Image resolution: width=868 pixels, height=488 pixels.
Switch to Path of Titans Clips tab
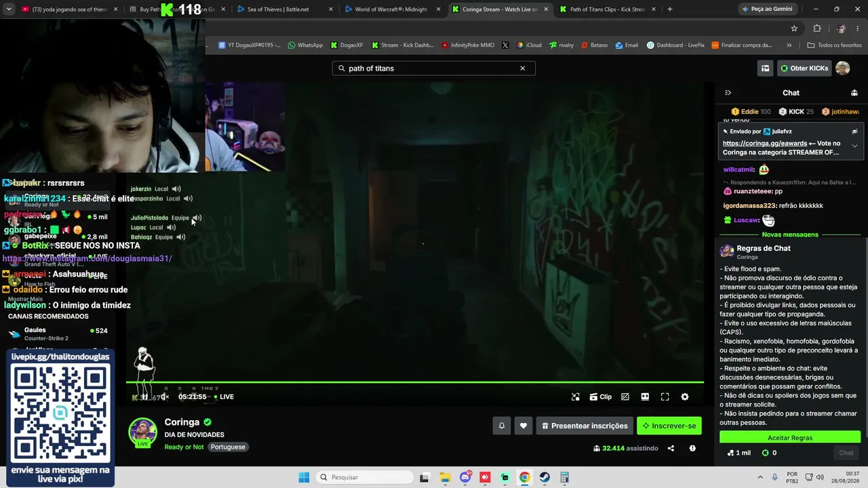(x=607, y=9)
